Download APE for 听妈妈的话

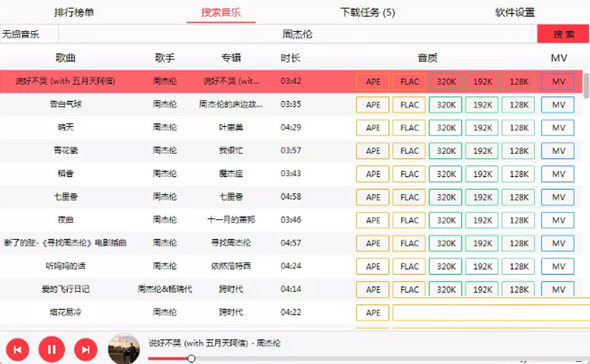click(x=373, y=267)
